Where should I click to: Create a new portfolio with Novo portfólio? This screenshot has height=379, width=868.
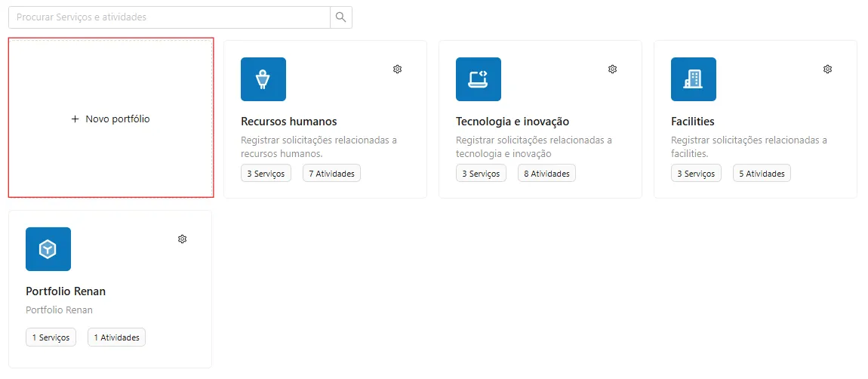[111, 119]
